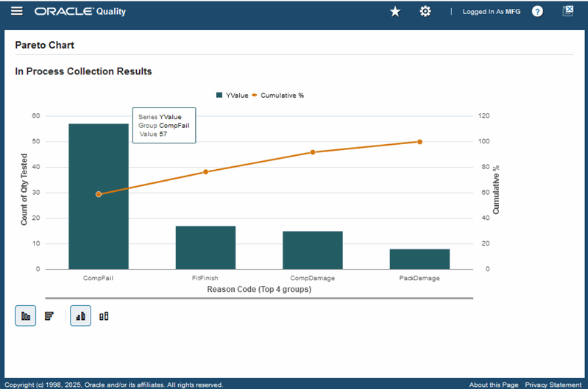Open the Settings gear icon
Screen dimensions: 588x389
tap(425, 12)
